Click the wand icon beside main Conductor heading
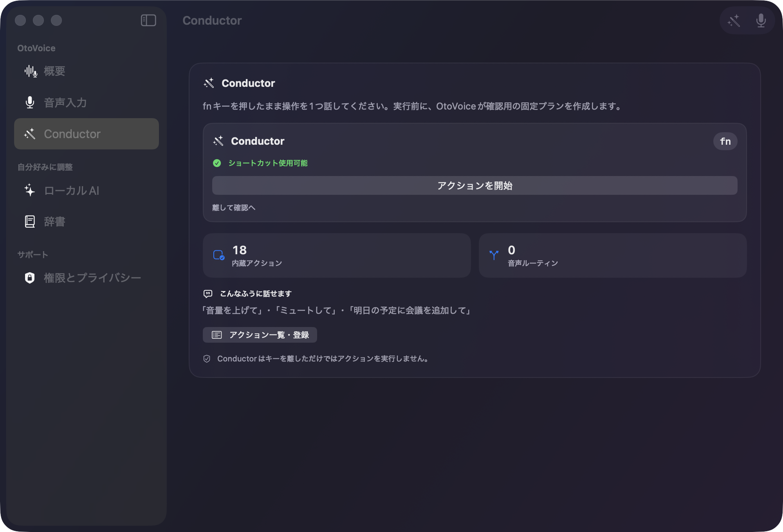This screenshot has width=783, height=532. [x=209, y=83]
